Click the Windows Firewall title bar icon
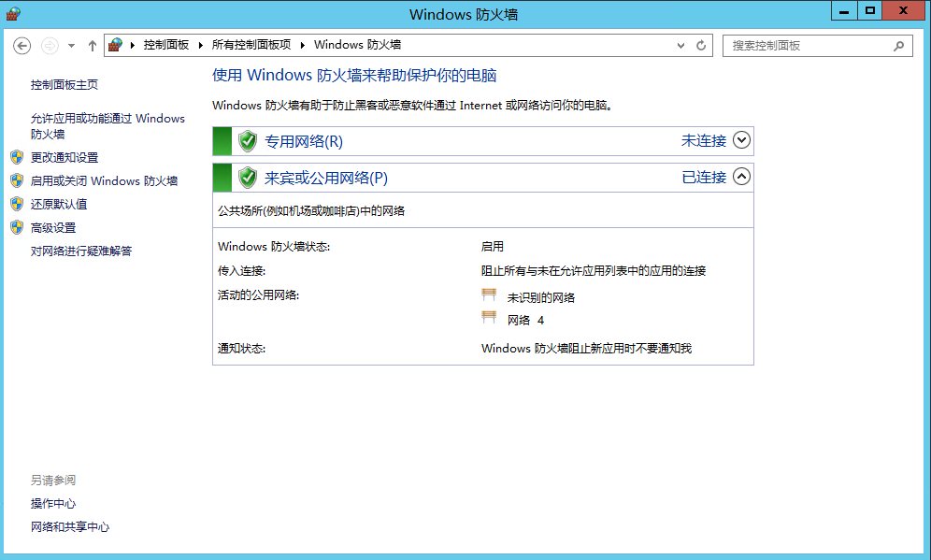The width and height of the screenshot is (931, 560). pyautogui.click(x=13, y=13)
